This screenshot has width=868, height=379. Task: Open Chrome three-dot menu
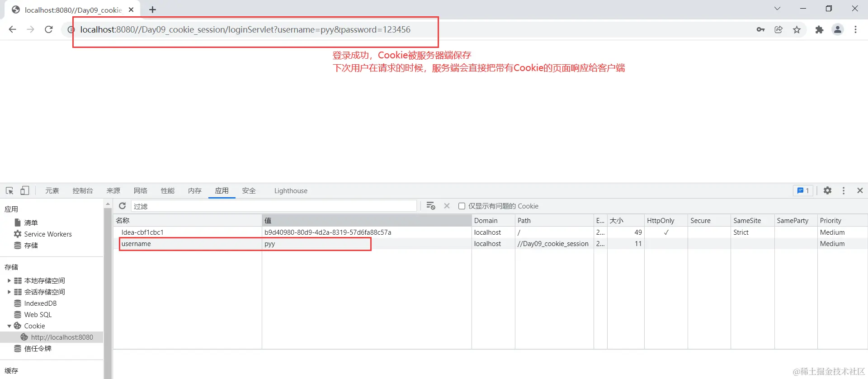[855, 29]
